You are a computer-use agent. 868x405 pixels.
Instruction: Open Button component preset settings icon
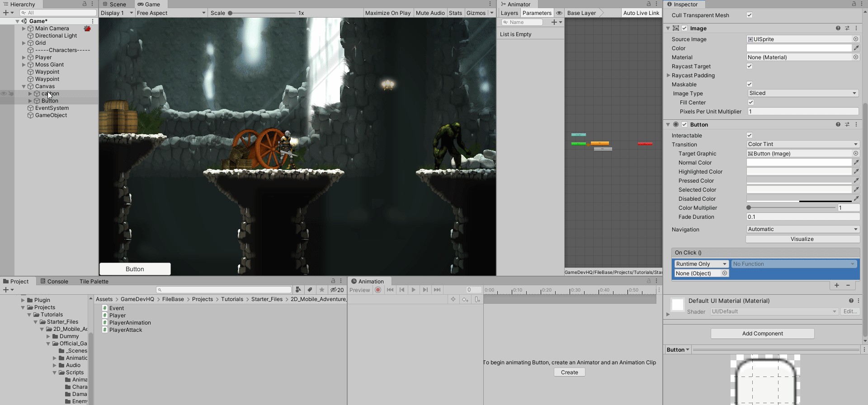coord(847,124)
